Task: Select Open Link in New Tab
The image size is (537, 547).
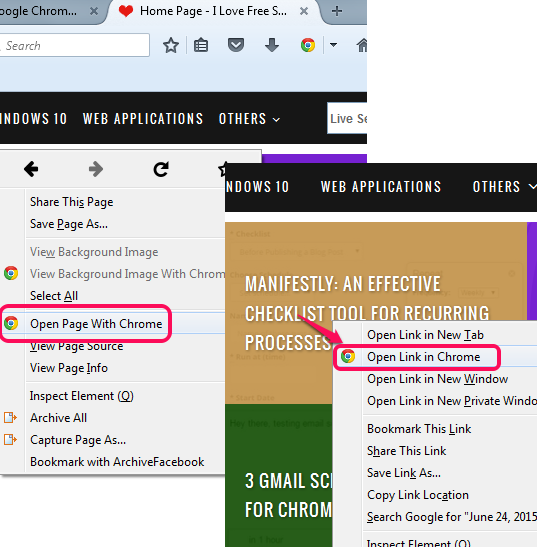Action: pos(425,335)
